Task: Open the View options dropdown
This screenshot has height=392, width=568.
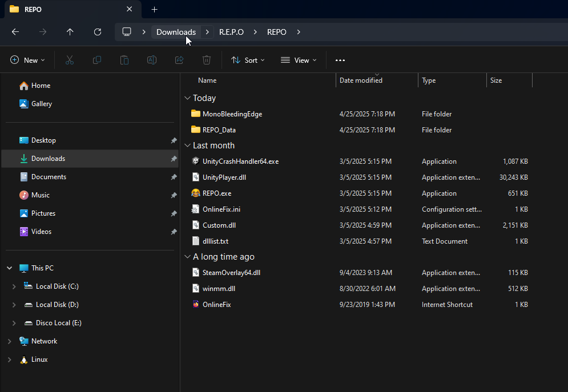Action: tap(299, 60)
